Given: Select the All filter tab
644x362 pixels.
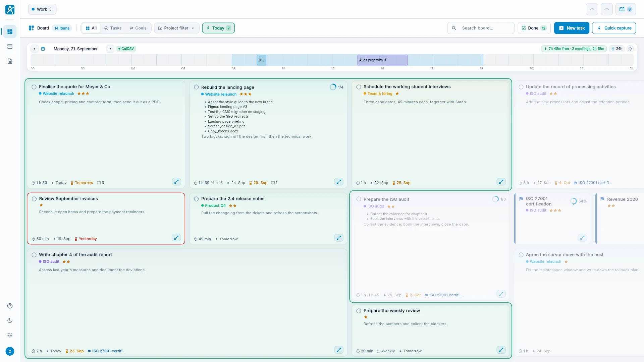Looking at the screenshot, I should (x=91, y=28).
